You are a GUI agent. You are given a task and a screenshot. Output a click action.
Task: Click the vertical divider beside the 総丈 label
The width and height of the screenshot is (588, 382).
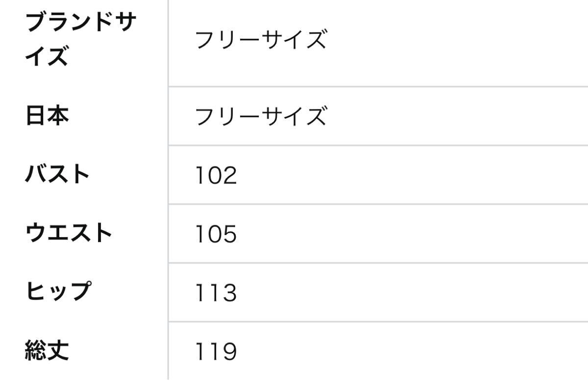pyautogui.click(x=168, y=352)
